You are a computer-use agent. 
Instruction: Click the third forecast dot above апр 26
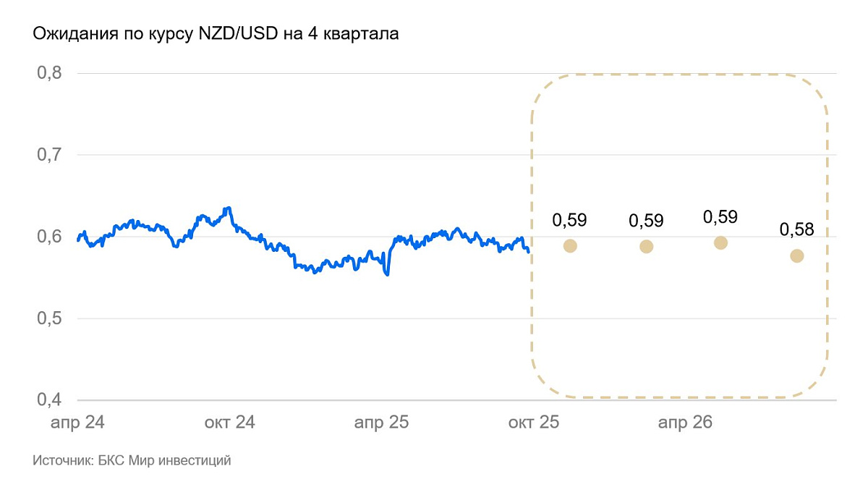[720, 242]
